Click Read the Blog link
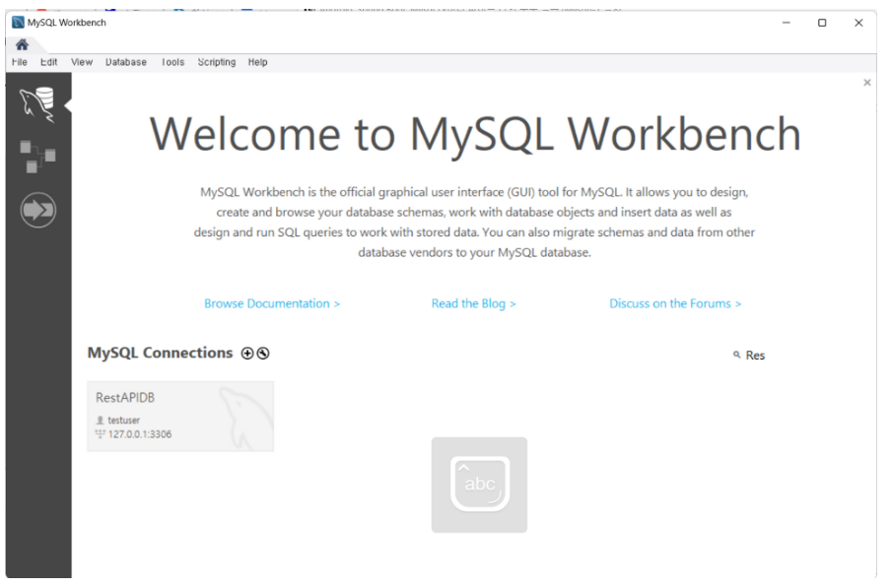 [x=473, y=303]
